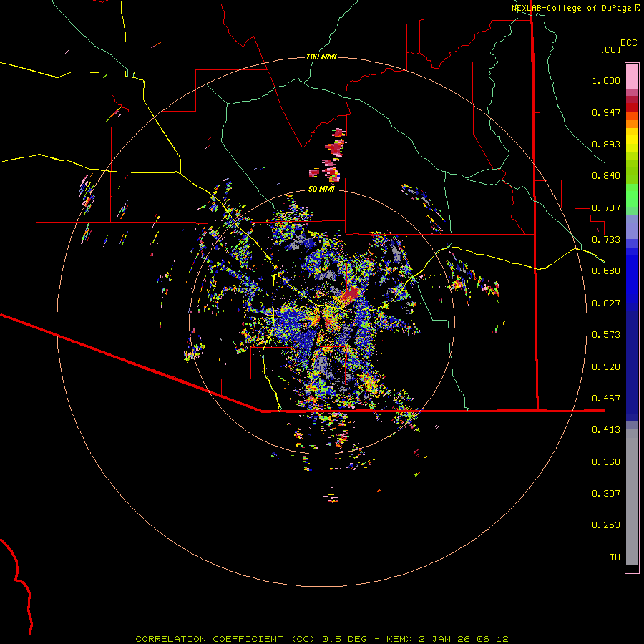Click the 2 JAN 26 date in footer
This screenshot has width=644, height=644.
coord(444,639)
